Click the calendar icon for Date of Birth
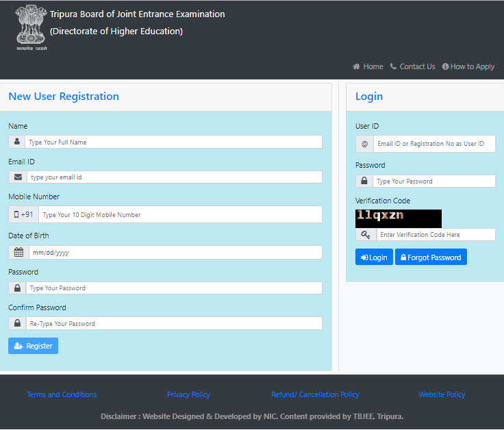This screenshot has width=504, height=430. coord(18,252)
